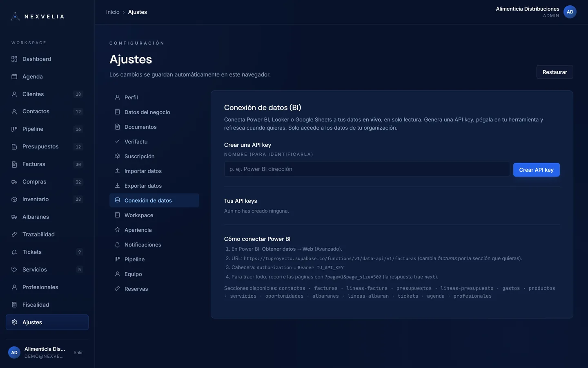This screenshot has width=588, height=368.
Task: Click the Agenda calendar icon
Action: click(14, 76)
